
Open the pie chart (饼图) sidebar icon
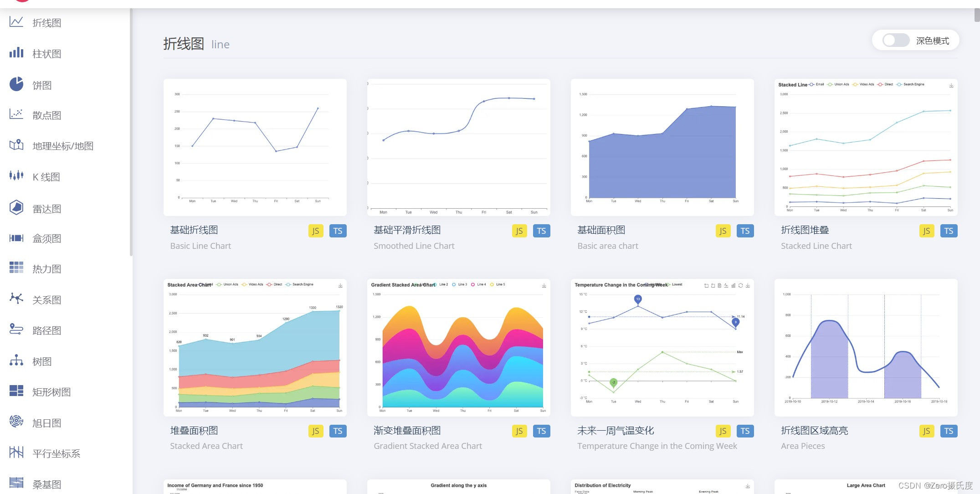pyautogui.click(x=16, y=84)
